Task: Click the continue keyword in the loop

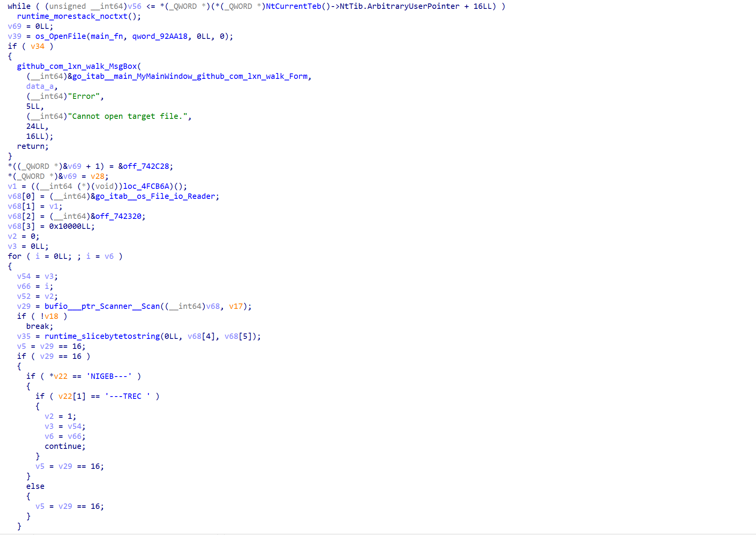Action: pos(63,446)
